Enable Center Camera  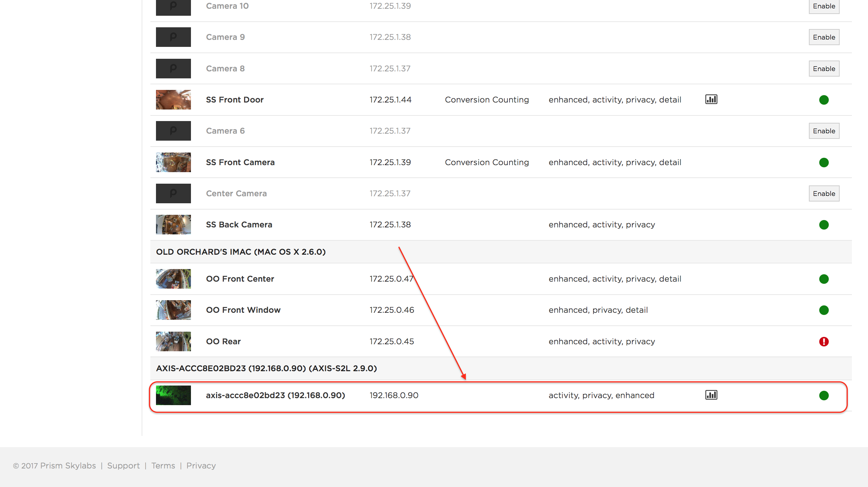[824, 193]
